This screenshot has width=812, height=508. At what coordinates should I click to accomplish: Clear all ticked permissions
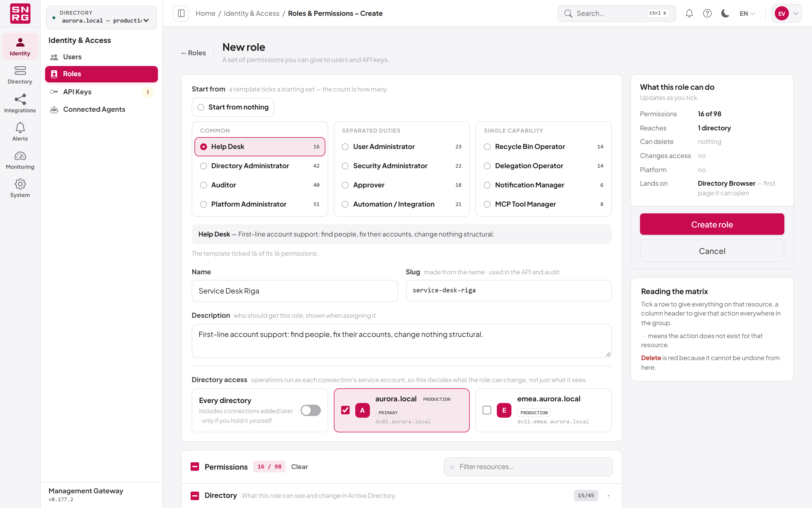[299, 467]
